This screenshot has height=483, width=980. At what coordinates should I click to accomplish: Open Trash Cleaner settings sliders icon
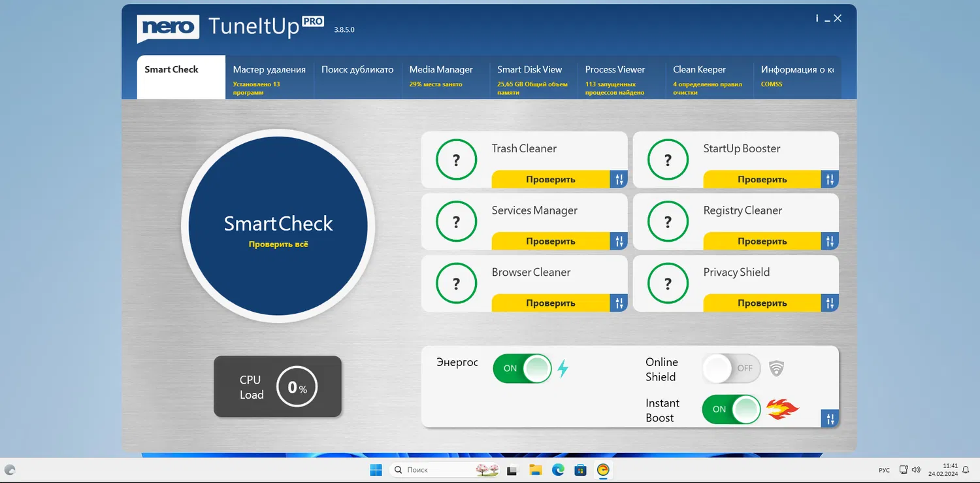[x=619, y=179]
